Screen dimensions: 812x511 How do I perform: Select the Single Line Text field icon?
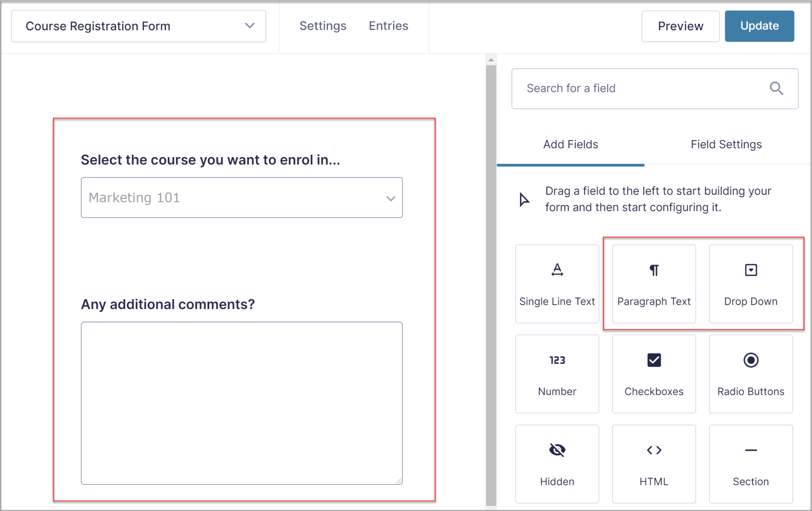tap(557, 283)
